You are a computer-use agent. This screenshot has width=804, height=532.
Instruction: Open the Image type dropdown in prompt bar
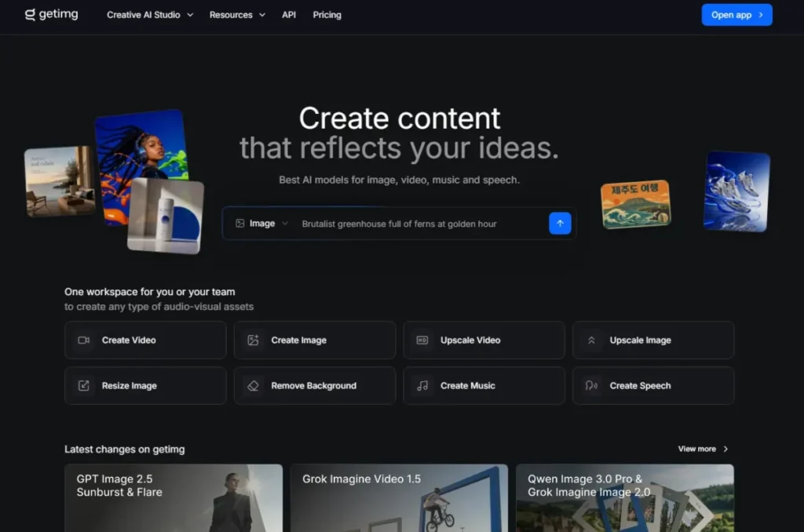pos(262,224)
